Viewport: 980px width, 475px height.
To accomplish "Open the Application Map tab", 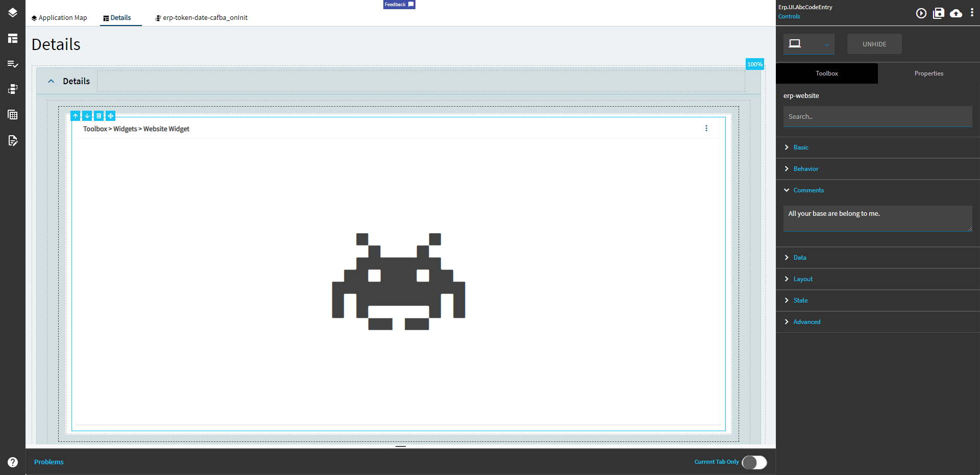I will [59, 18].
